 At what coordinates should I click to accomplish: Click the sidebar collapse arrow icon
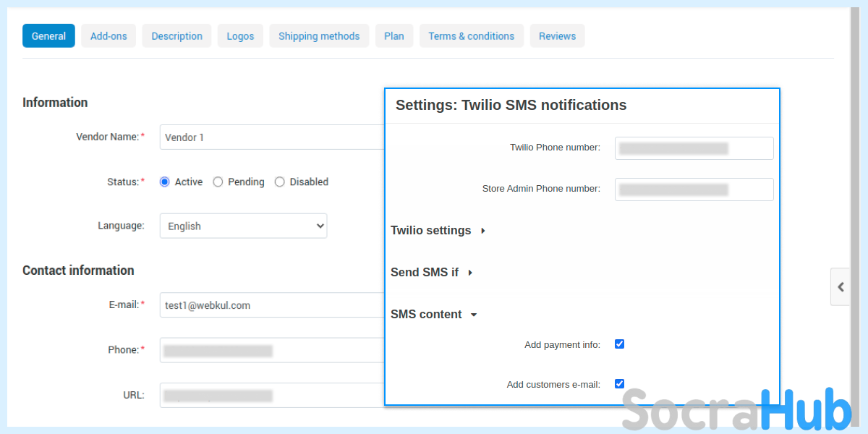(x=841, y=286)
